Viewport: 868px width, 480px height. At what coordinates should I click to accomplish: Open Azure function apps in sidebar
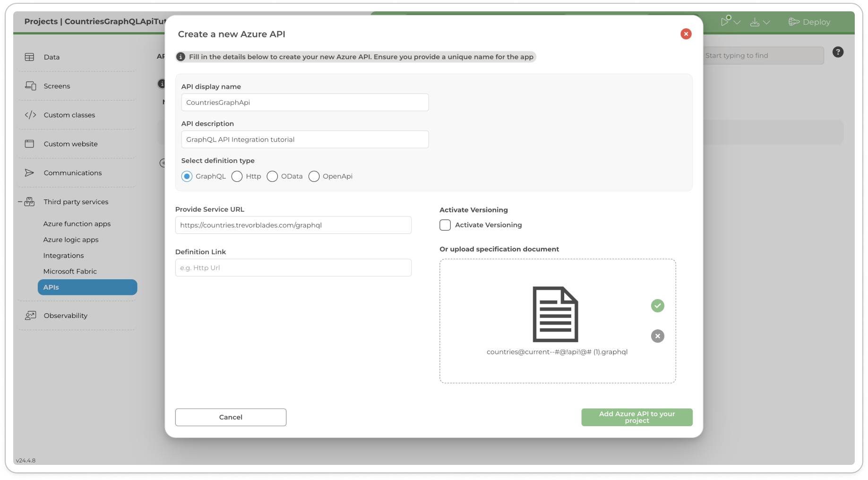77,224
